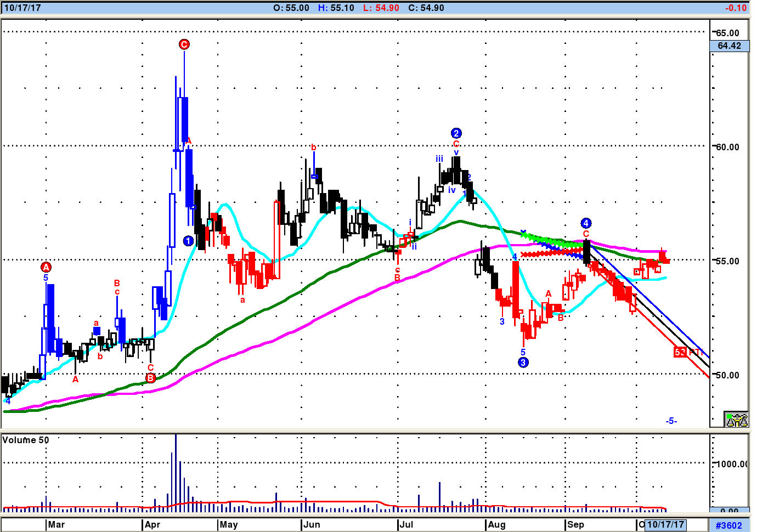Click the 53 PTI projection label
This screenshot has width=768, height=532.
687,352
